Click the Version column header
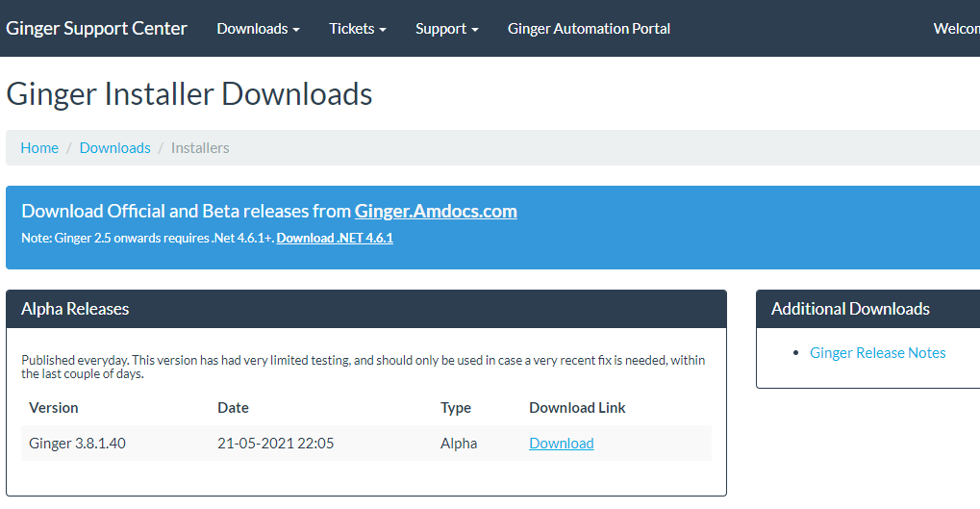The width and height of the screenshot is (980, 509). pyautogui.click(x=54, y=408)
